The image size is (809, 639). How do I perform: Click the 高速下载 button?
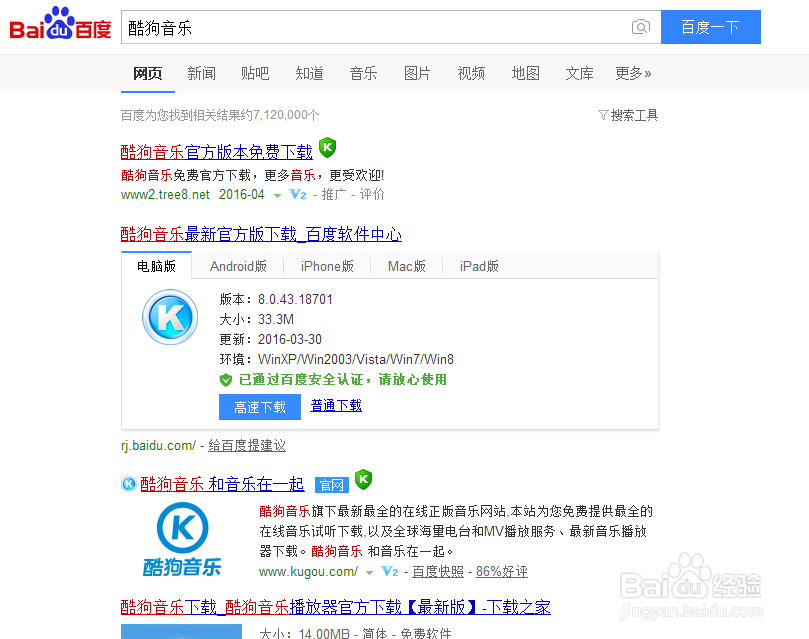(x=260, y=407)
